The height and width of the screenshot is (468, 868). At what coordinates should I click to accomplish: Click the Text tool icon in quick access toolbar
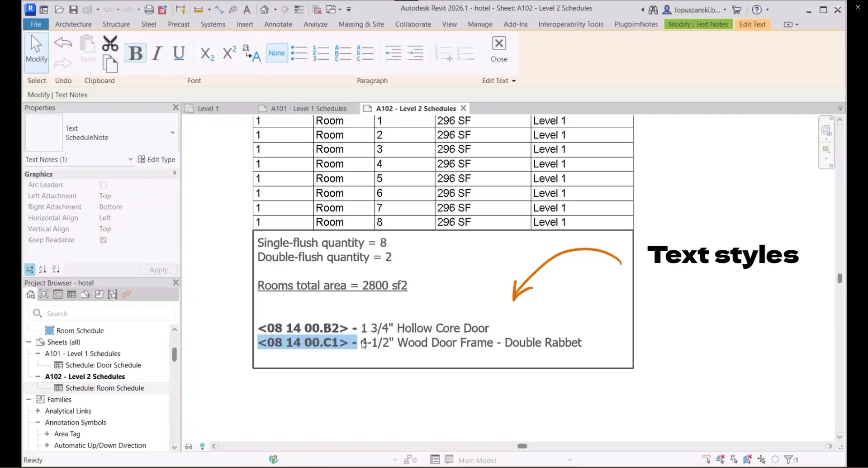247,9
